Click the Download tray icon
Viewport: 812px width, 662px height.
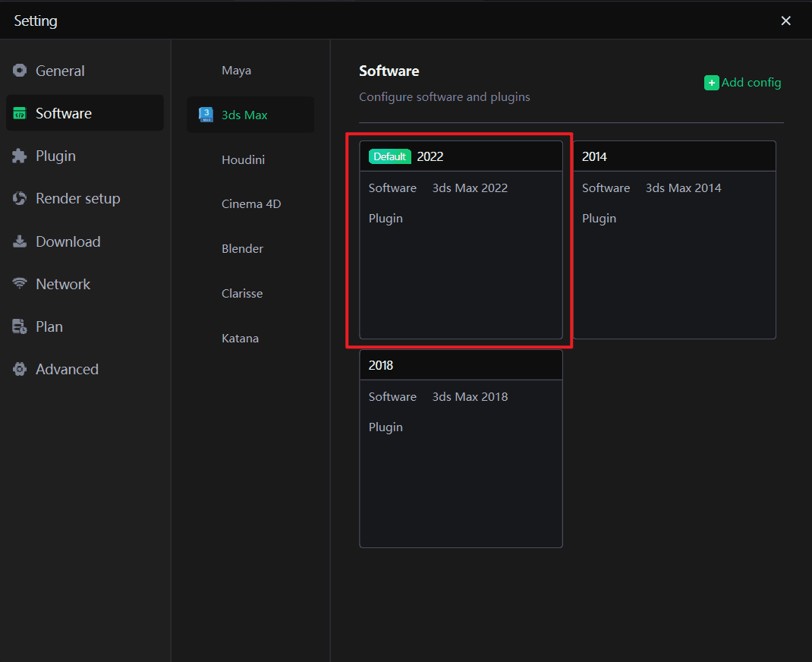pyautogui.click(x=20, y=241)
